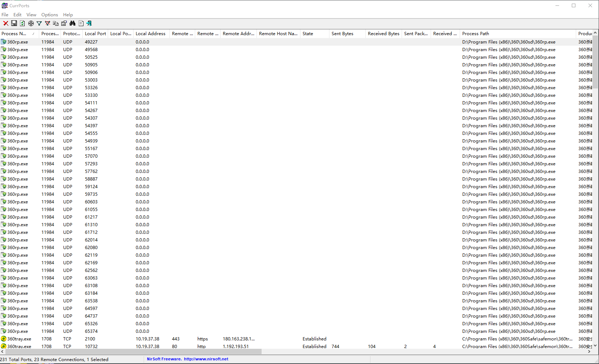Image resolution: width=599 pixels, height=364 pixels.
Task: Click the copy selected items icon
Action: [x=56, y=23]
